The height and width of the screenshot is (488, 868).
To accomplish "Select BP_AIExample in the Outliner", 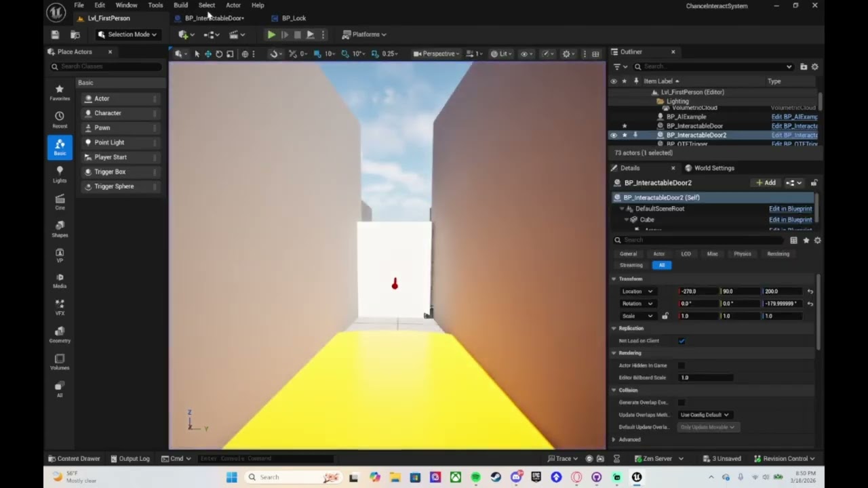I will [x=686, y=117].
